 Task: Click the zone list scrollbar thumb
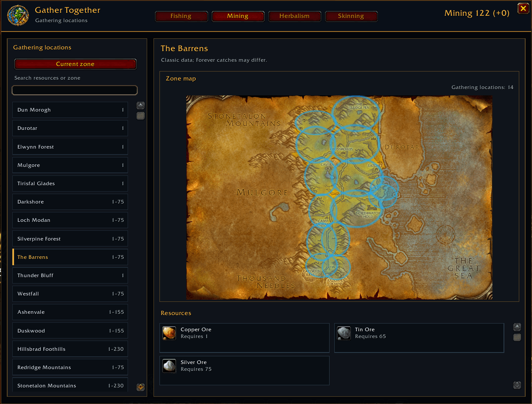click(x=141, y=116)
